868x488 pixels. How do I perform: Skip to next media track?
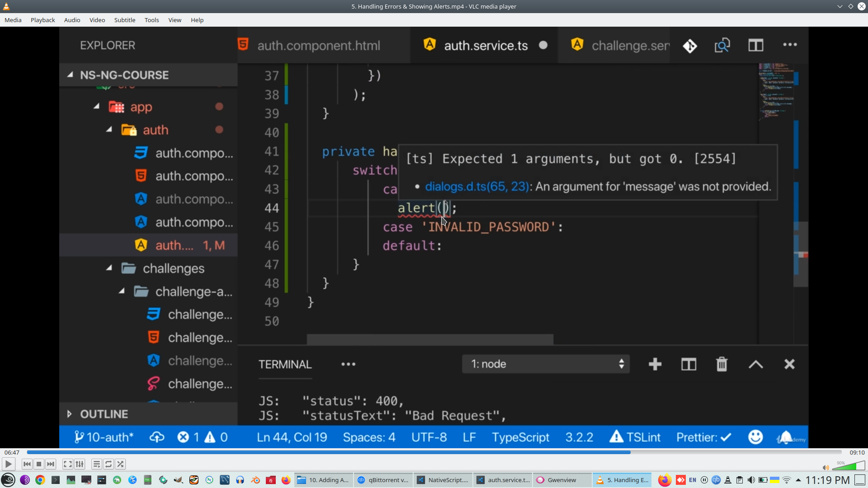(x=51, y=464)
